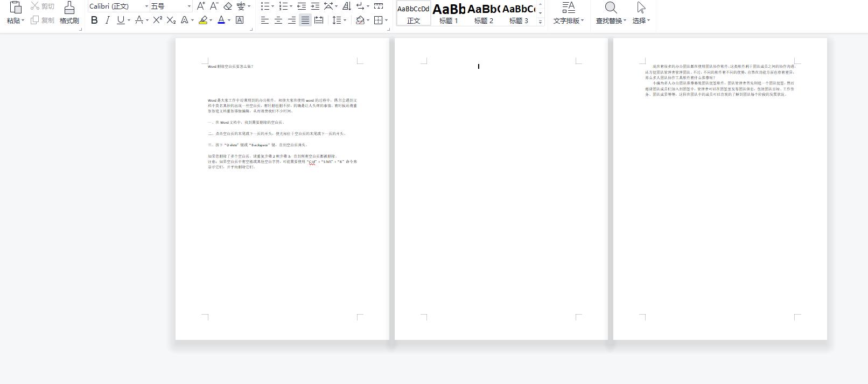Image resolution: width=868 pixels, height=384 pixels.
Task: Increase paragraph indent
Action: (315, 6)
